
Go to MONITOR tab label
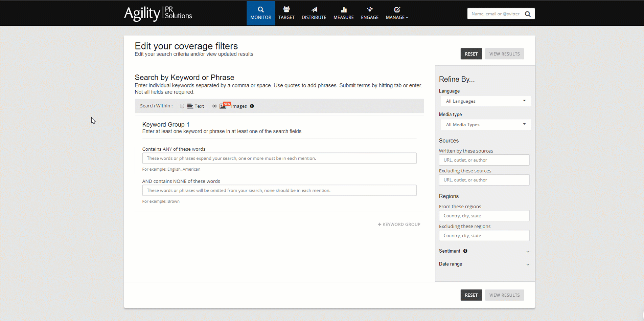pos(261,17)
